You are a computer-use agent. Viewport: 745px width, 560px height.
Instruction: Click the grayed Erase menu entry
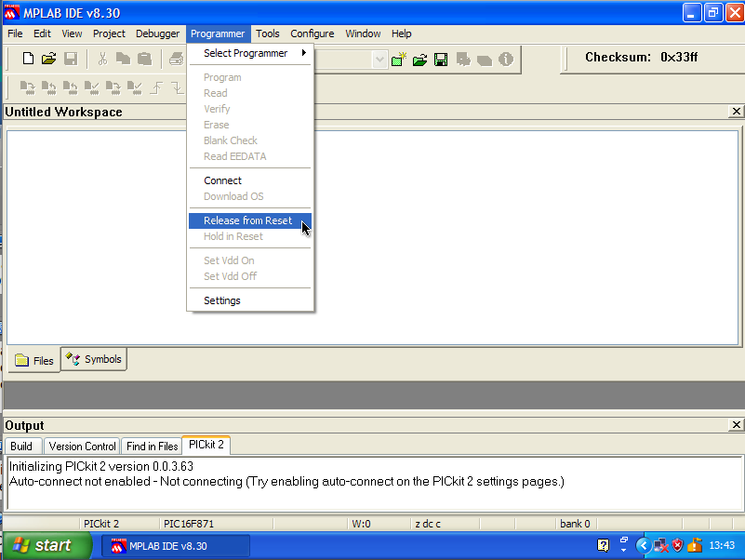pyautogui.click(x=250, y=125)
